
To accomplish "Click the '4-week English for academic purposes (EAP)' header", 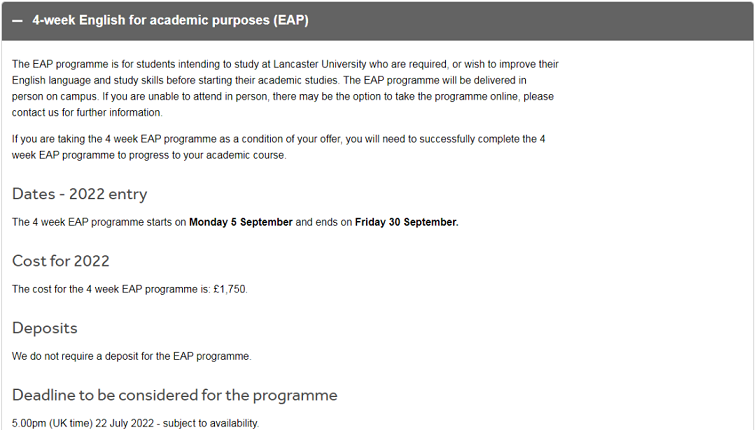I will click(x=170, y=20).
